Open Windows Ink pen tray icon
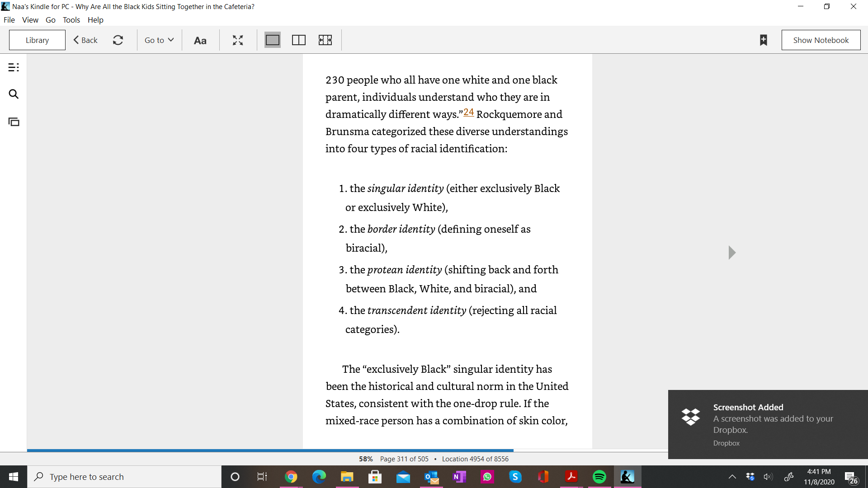Image resolution: width=868 pixels, height=488 pixels. point(789,477)
